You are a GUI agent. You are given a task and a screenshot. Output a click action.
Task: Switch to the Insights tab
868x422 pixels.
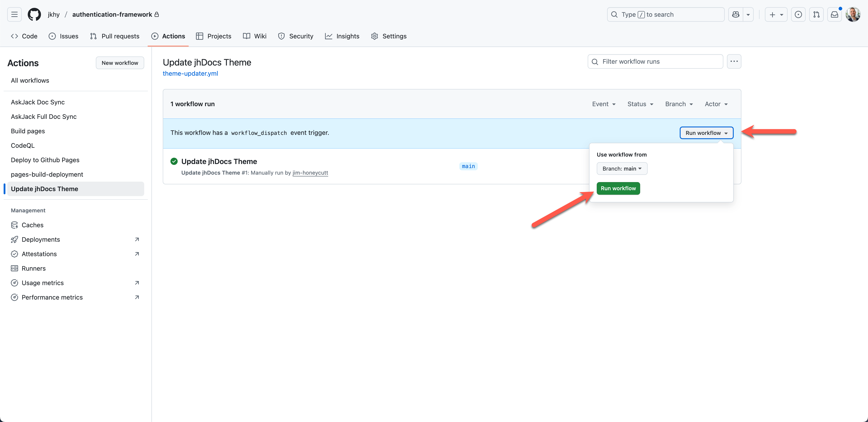(342, 36)
